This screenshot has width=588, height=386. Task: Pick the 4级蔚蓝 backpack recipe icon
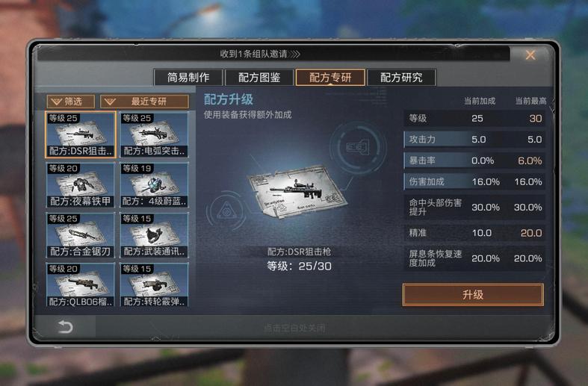click(x=154, y=184)
